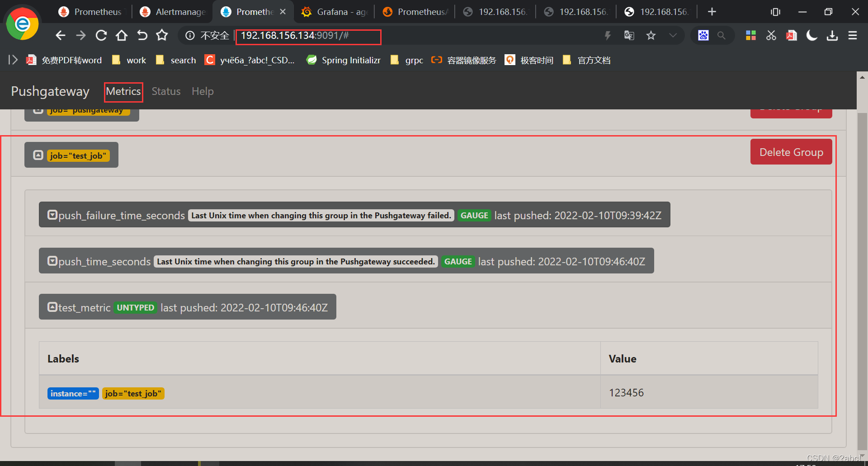Click the scrollbar up arrow
Image resolution: width=868 pixels, height=466 pixels.
[862, 77]
